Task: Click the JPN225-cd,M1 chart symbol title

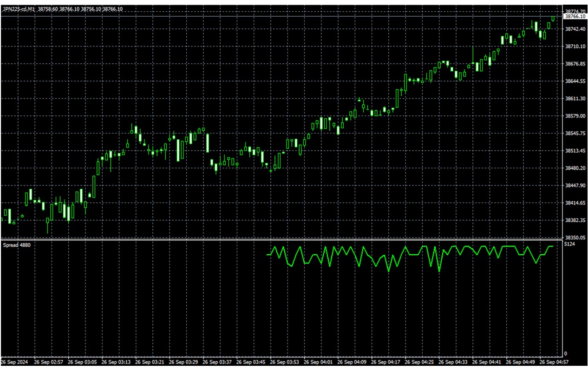Action: point(19,9)
